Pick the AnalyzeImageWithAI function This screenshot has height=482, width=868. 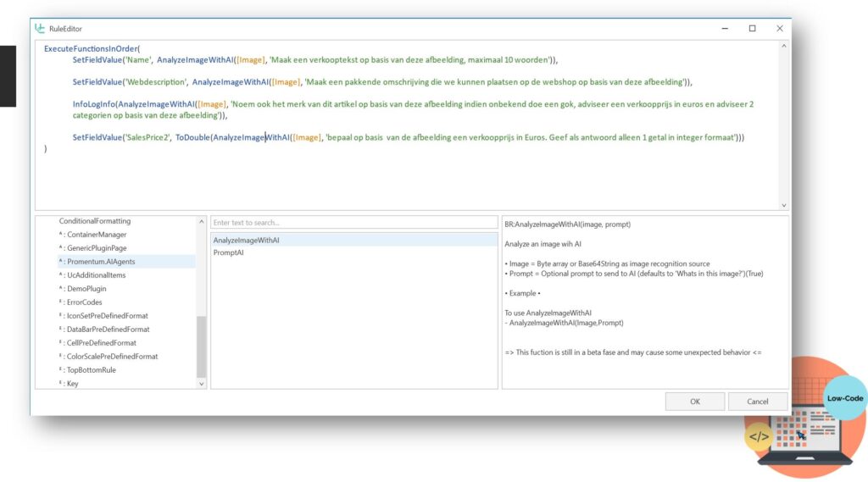click(247, 241)
